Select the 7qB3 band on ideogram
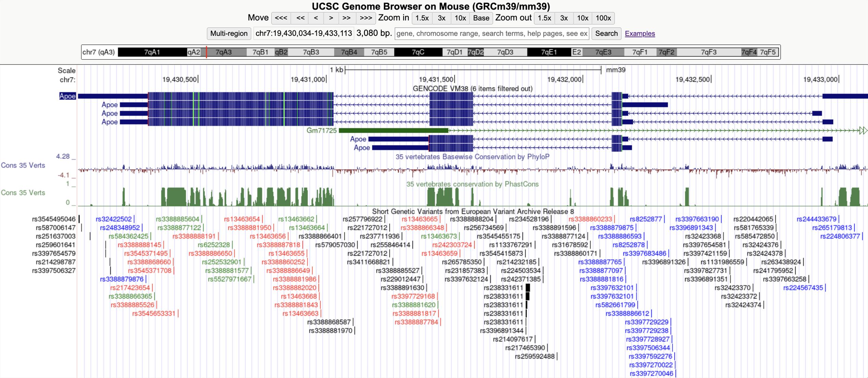 coord(311,52)
